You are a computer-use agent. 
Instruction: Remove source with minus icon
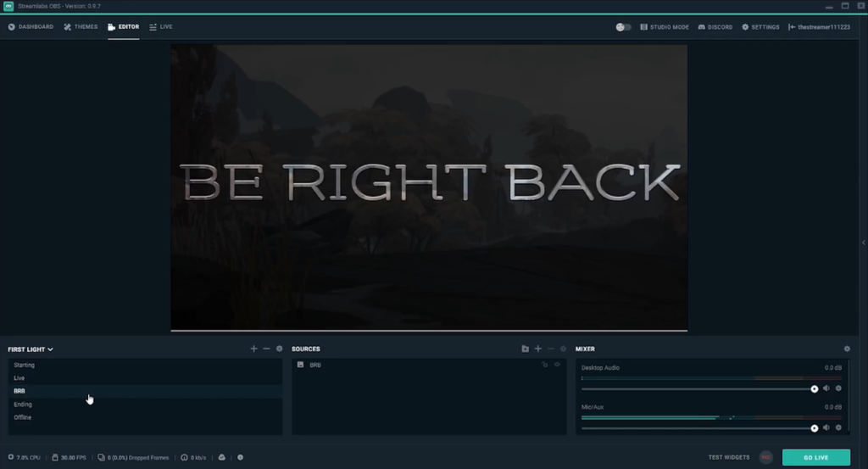[x=551, y=349]
